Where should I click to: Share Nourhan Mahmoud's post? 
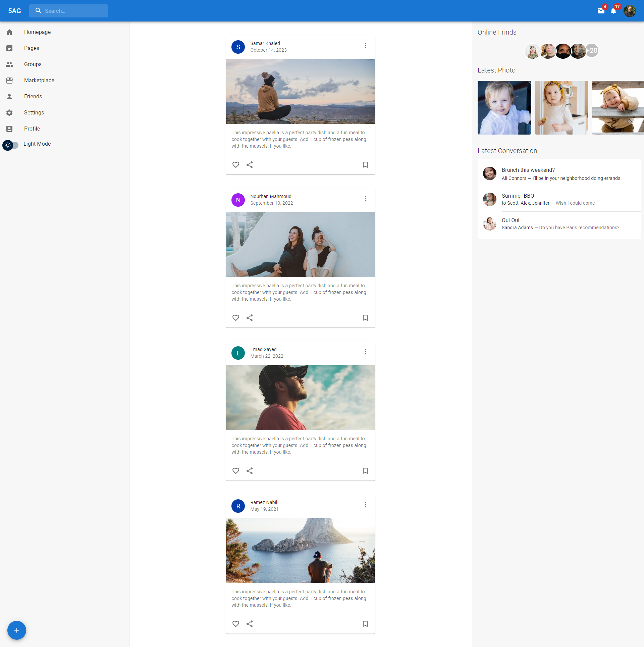(250, 318)
